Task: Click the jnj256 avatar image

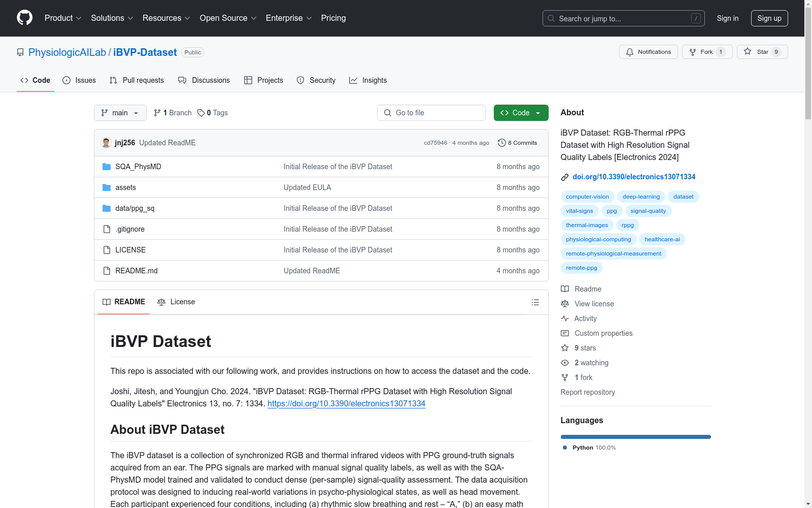Action: [x=106, y=143]
